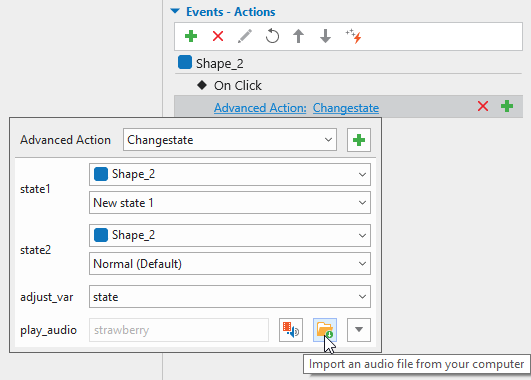Add a new event with green plus in toolbar
The height and width of the screenshot is (380, 531).
point(191,36)
